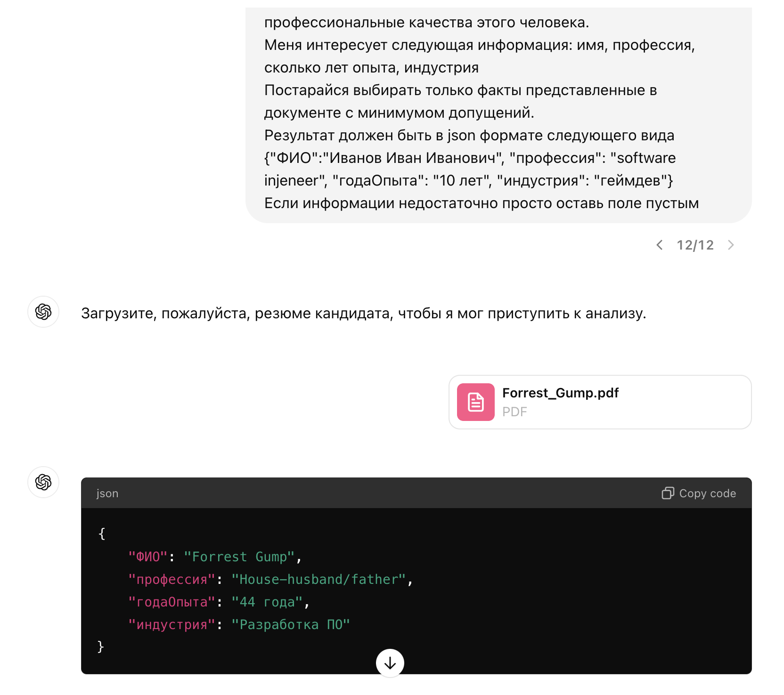Click the copy icon in code header
This screenshot has width=784, height=695.
click(x=668, y=493)
